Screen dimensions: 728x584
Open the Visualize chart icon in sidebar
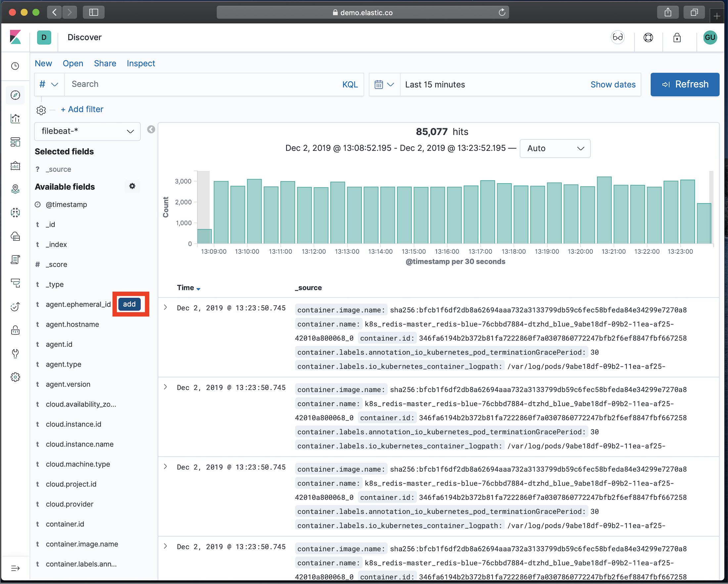pyautogui.click(x=15, y=119)
